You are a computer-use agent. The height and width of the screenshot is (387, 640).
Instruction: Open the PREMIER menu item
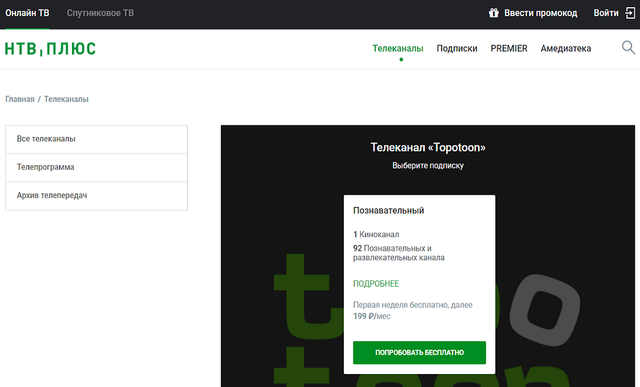509,49
